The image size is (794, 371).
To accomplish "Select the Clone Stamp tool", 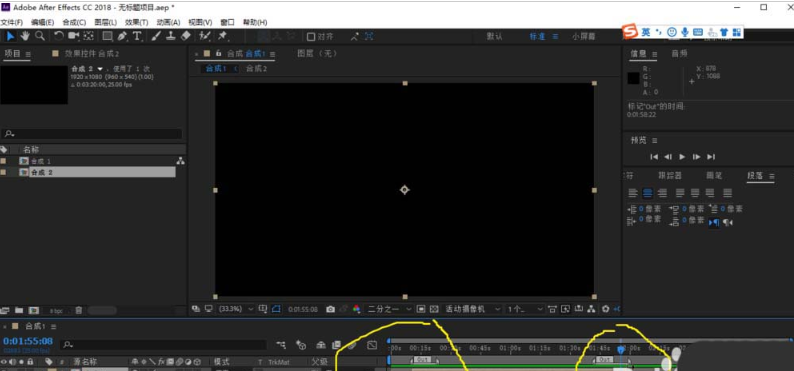I will 171,36.
